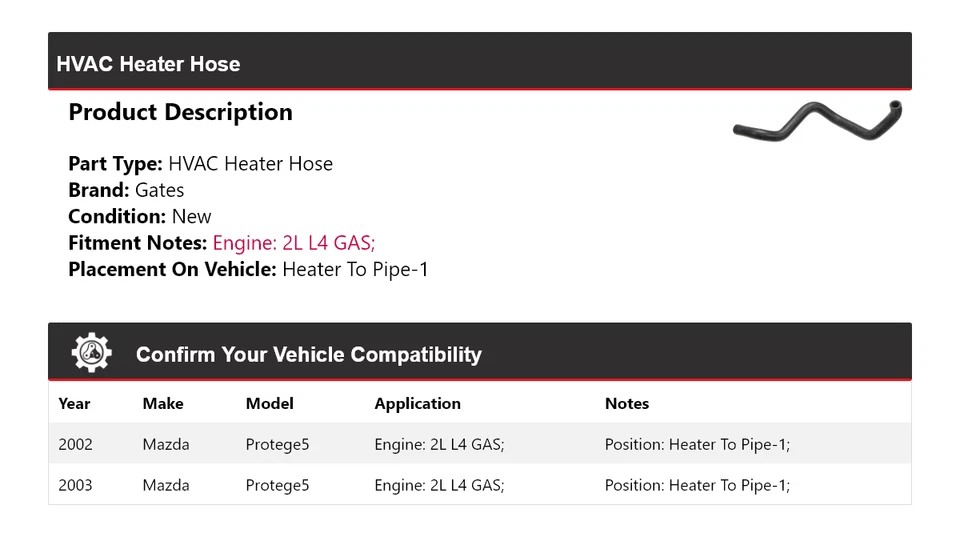Viewport: 960px width, 537px height.
Task: Click the 2002 row Engine application cell
Action: (439, 444)
